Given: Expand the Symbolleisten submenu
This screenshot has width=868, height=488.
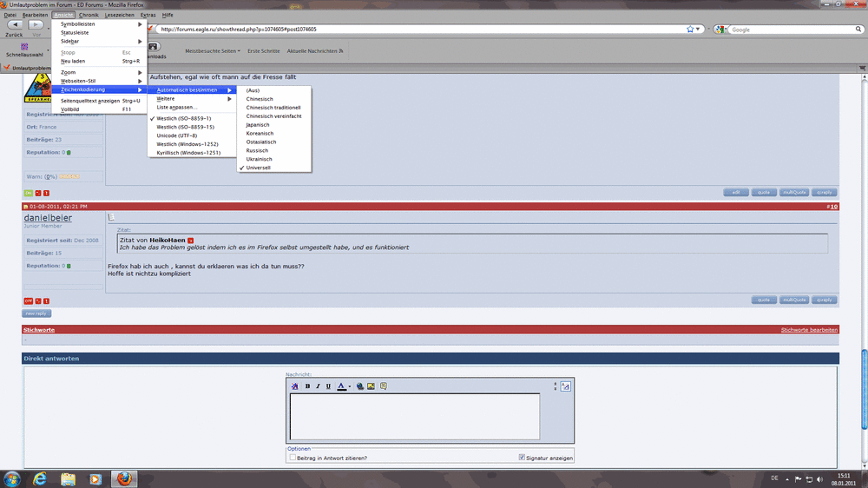Looking at the screenshot, I should 99,23.
